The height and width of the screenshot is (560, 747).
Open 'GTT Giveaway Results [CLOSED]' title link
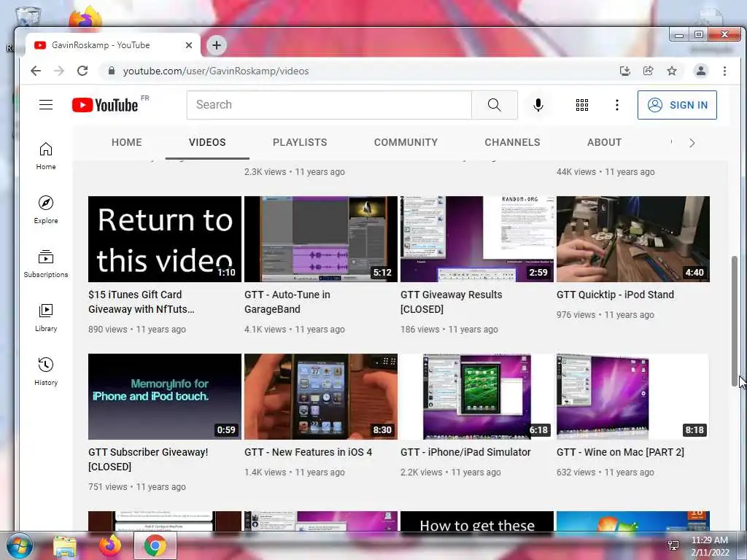coord(451,302)
